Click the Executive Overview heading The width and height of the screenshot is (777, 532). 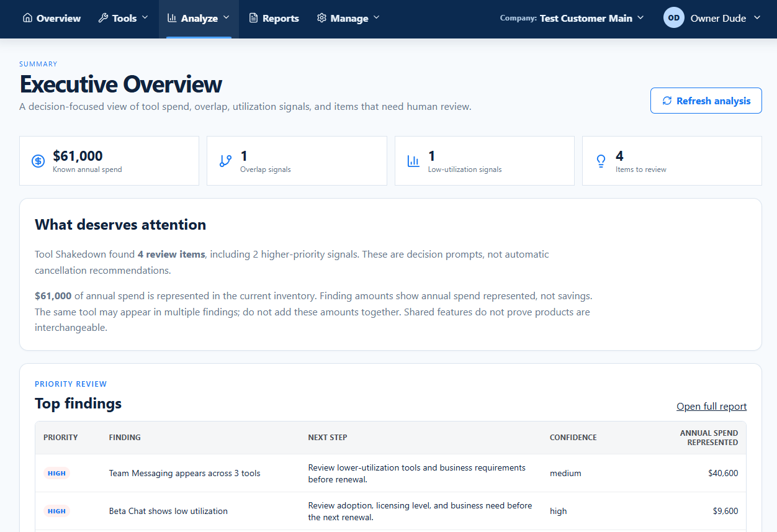point(121,84)
